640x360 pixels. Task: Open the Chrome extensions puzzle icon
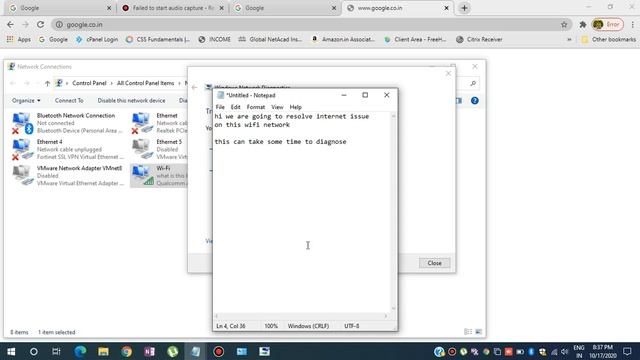pyautogui.click(x=582, y=24)
